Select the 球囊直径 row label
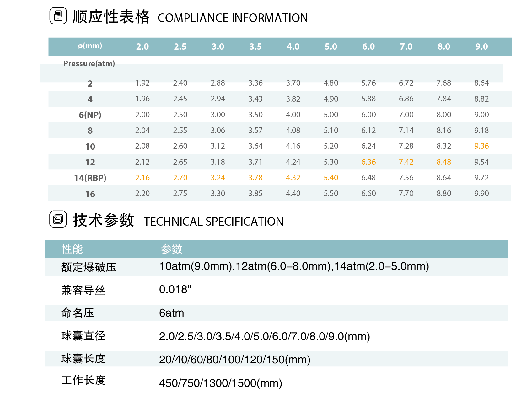Viewport: 532px width, 417px height. coord(83,336)
